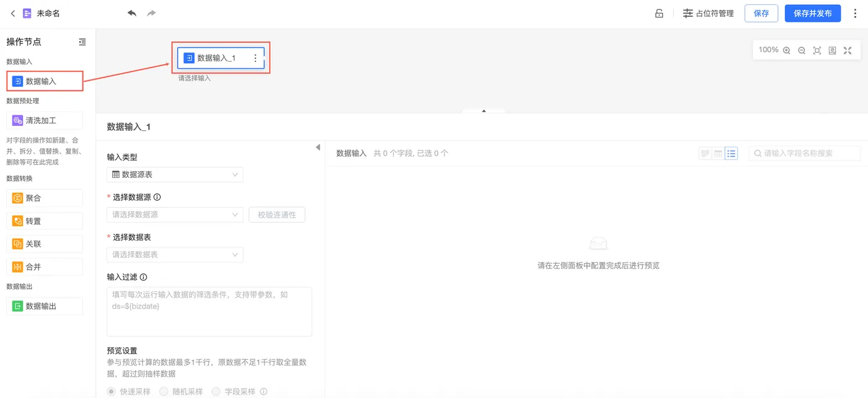This screenshot has width=868, height=398.
Task: Select the 转置 node
Action: coord(45,221)
